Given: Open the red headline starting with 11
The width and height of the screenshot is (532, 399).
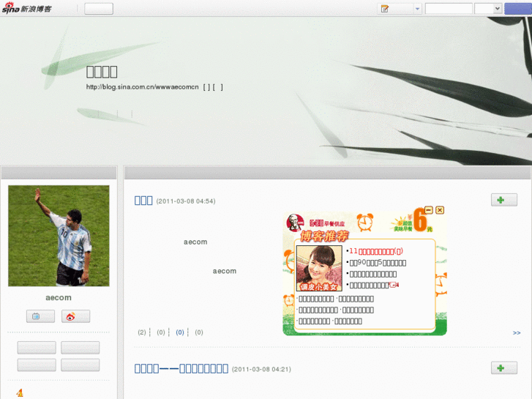Looking at the screenshot, I should click(x=376, y=251).
